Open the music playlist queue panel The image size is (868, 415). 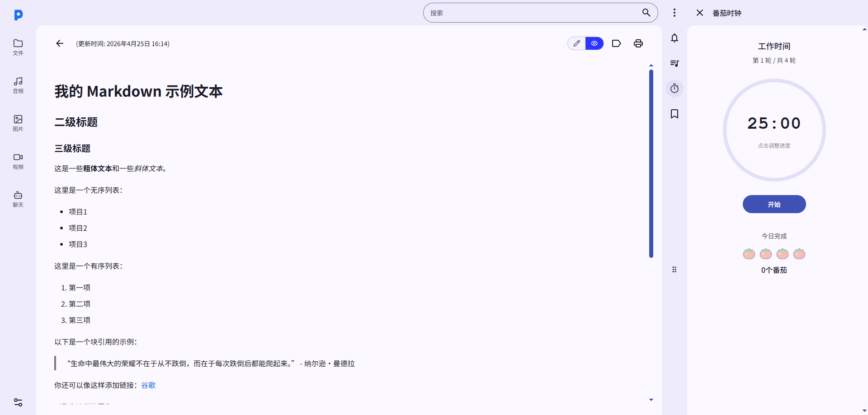tap(675, 63)
